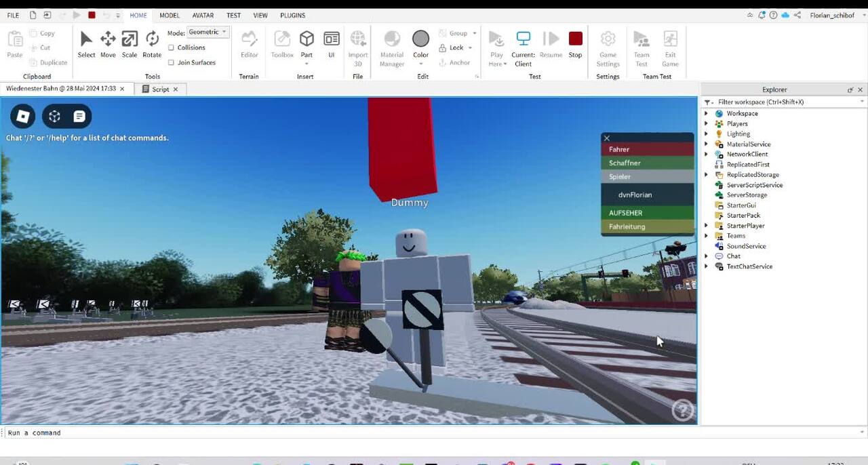Open the Color picker dropdown arrow
868x465 pixels.
pos(421,64)
